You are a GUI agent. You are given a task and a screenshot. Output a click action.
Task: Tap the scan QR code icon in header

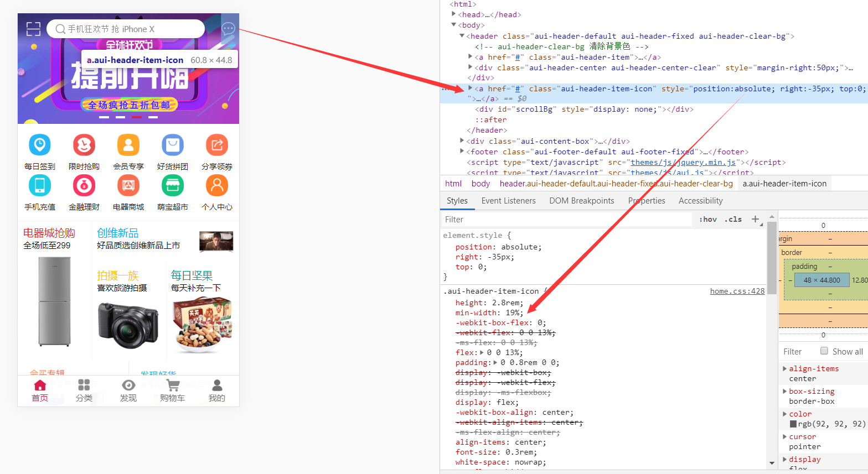33,29
